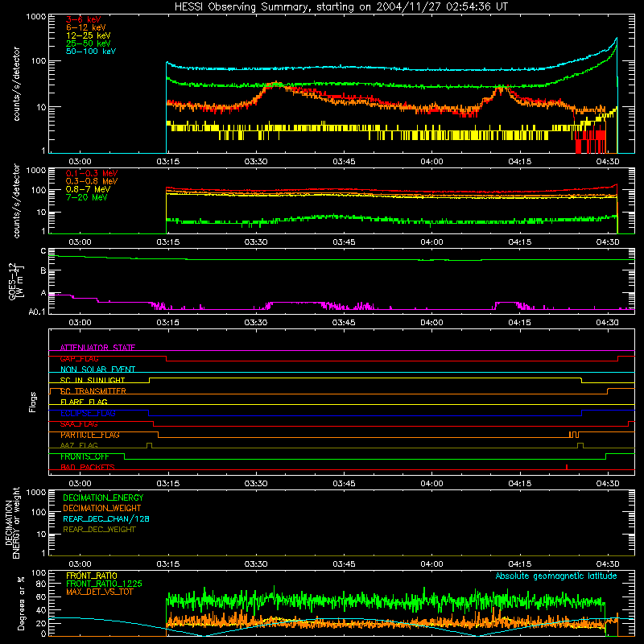Image resolution: width=644 pixels, height=644 pixels.
Task: Click the yellow FRONT_RATIO legend entry
Action: point(92,576)
